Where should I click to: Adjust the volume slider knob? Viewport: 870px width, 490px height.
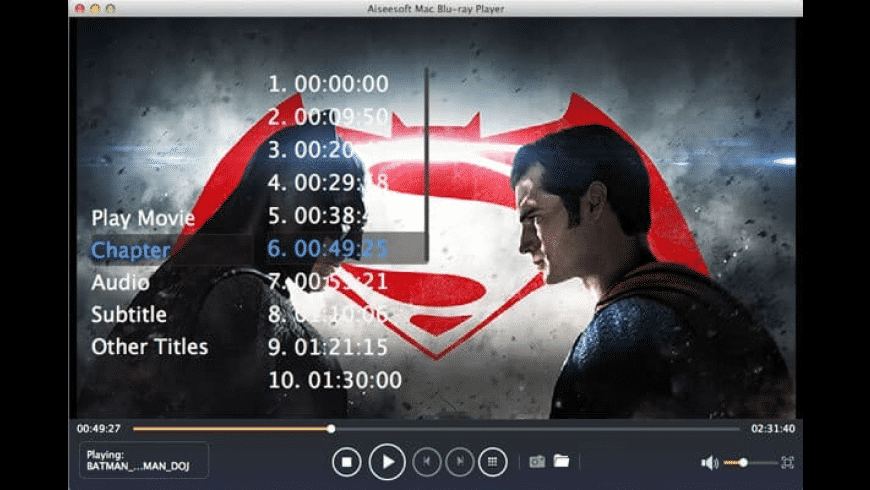coord(743,462)
